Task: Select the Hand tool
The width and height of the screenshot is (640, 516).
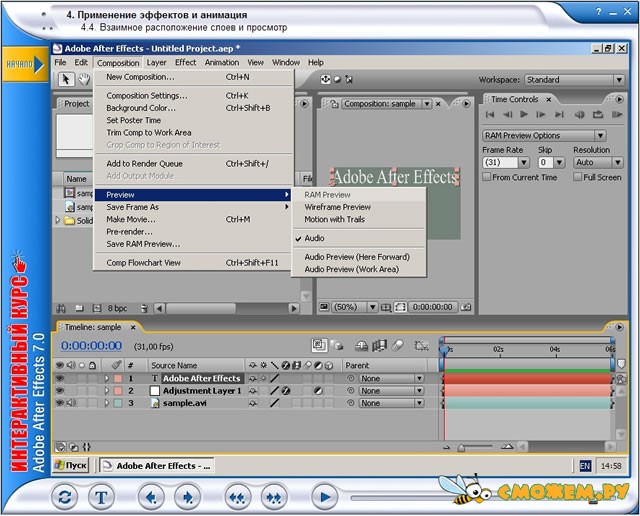Action: (x=84, y=79)
